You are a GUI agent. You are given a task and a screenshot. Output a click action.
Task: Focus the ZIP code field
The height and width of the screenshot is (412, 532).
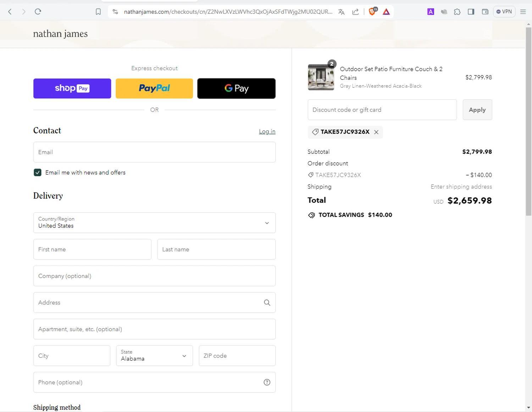click(237, 356)
